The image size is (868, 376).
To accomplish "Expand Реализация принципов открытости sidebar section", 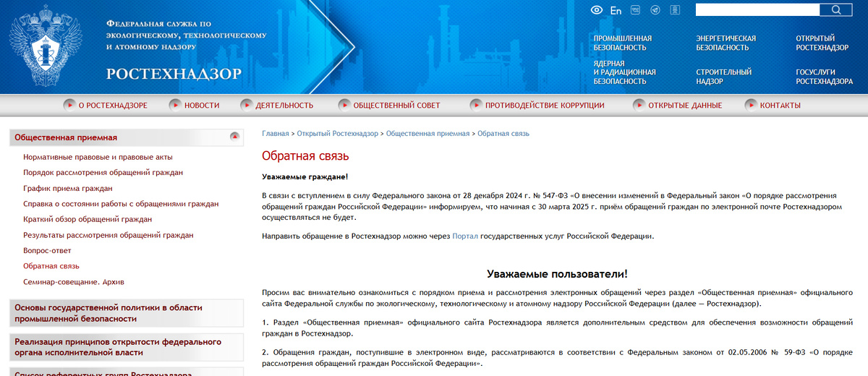I will click(x=127, y=347).
